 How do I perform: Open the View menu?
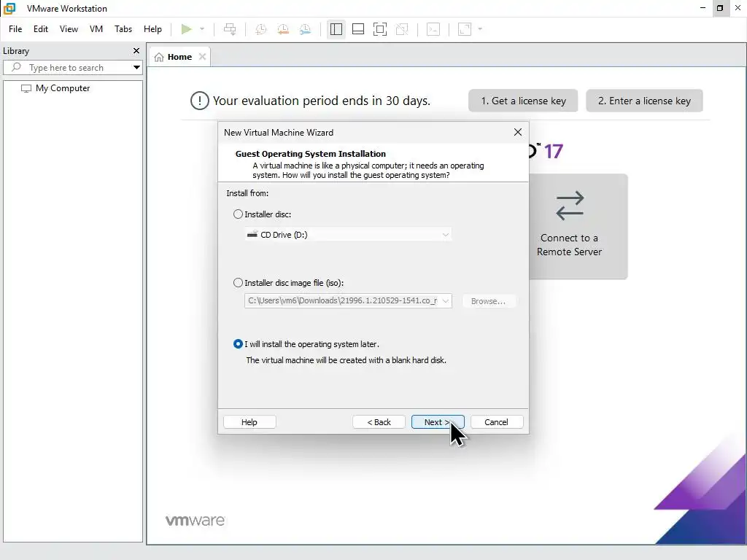tap(69, 29)
